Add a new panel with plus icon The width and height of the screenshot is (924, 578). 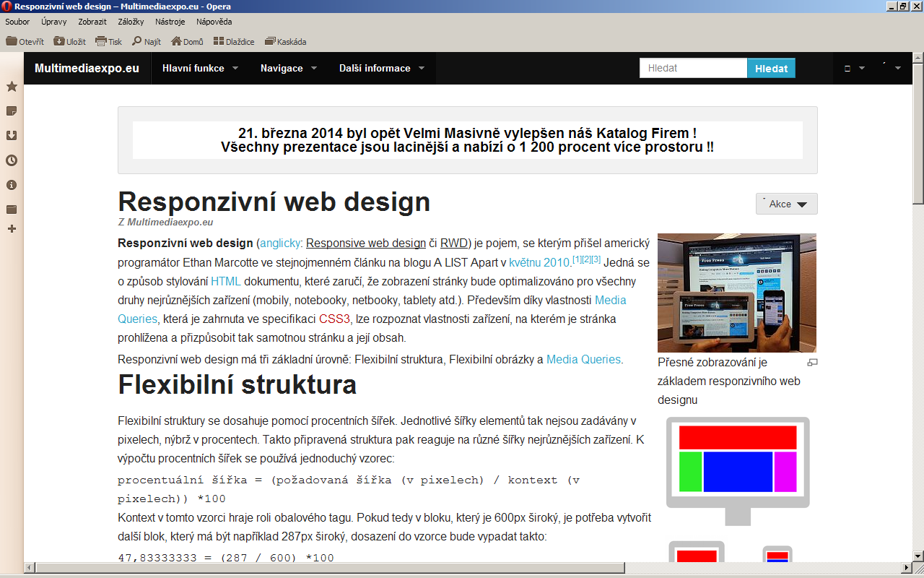pyautogui.click(x=12, y=229)
